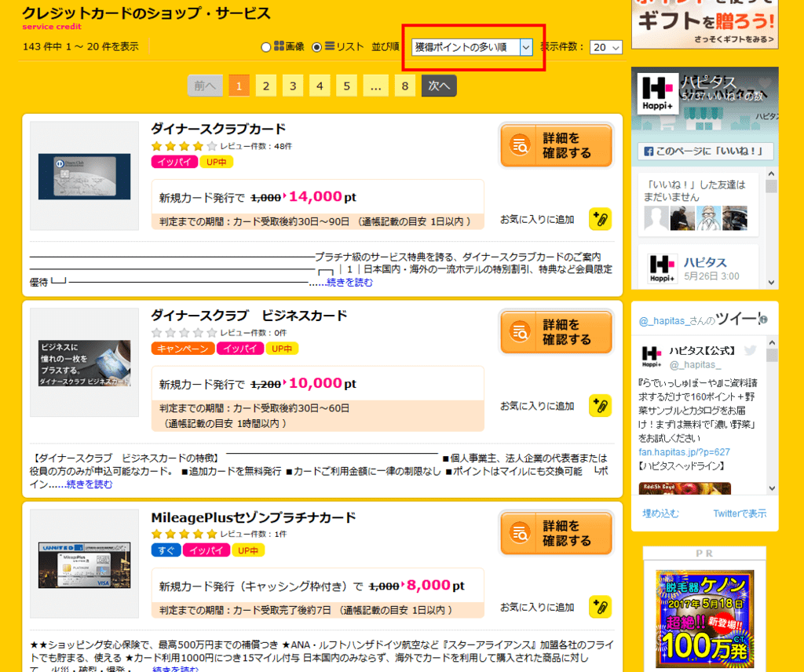Add ダイナースクラブカード to favorites clip icon
This screenshot has height=672, width=804.
(601, 219)
